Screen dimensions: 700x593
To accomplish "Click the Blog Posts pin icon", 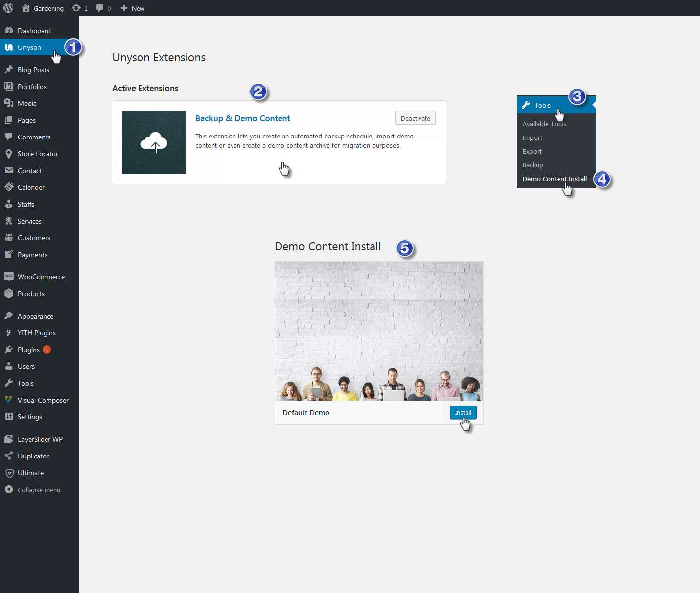I will (x=9, y=69).
